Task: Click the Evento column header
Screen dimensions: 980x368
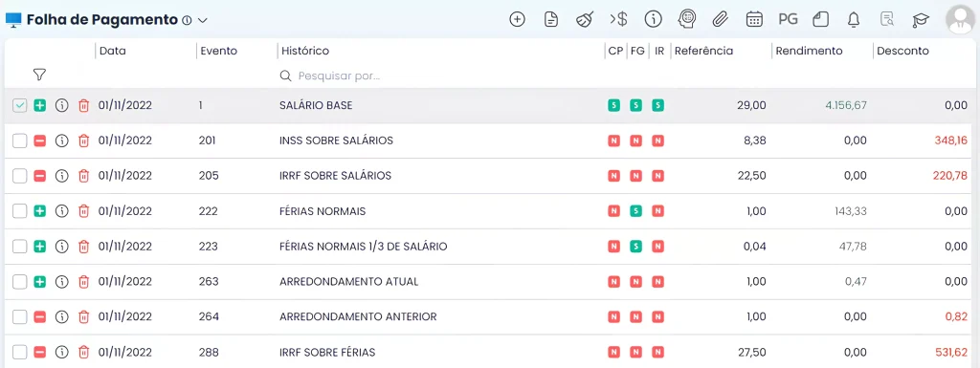Action: click(219, 52)
